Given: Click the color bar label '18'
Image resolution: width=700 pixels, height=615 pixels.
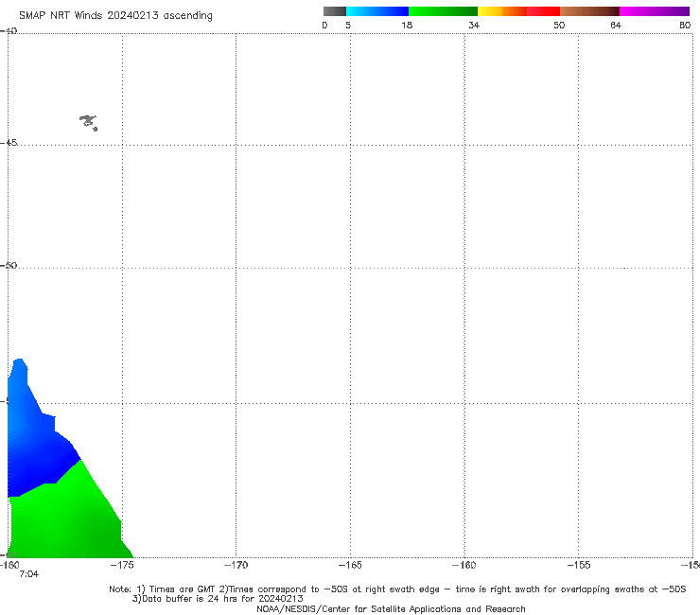Looking at the screenshot, I should (x=407, y=25).
